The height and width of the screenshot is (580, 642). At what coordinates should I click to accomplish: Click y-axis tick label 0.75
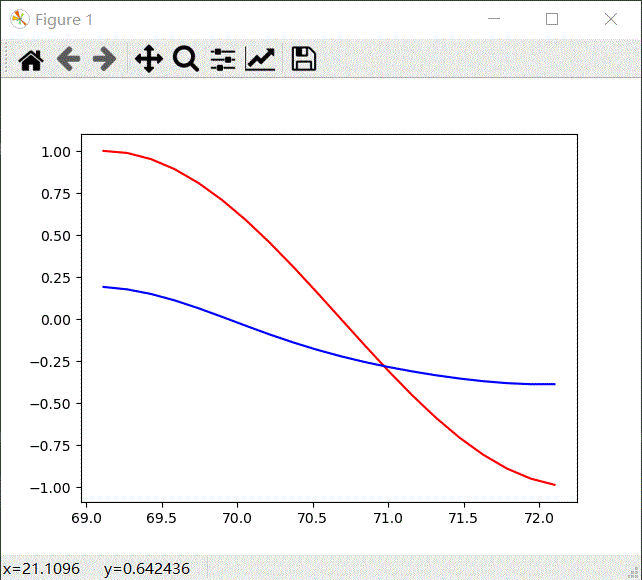[x=56, y=194]
